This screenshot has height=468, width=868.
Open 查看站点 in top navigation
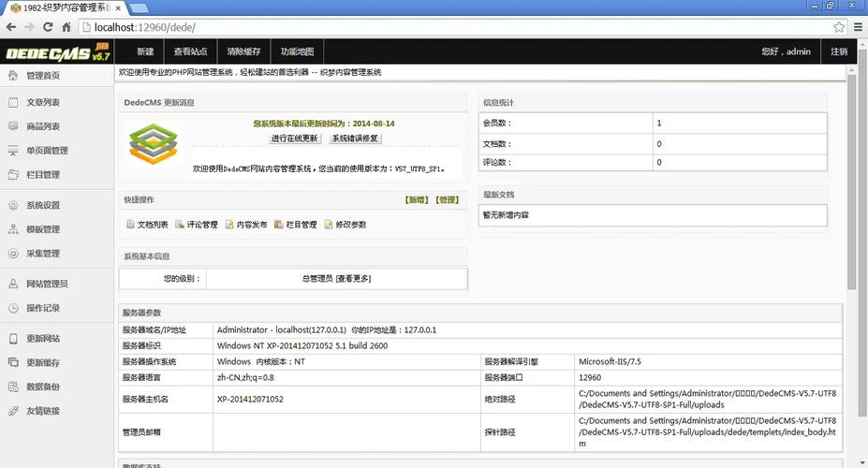[190, 51]
